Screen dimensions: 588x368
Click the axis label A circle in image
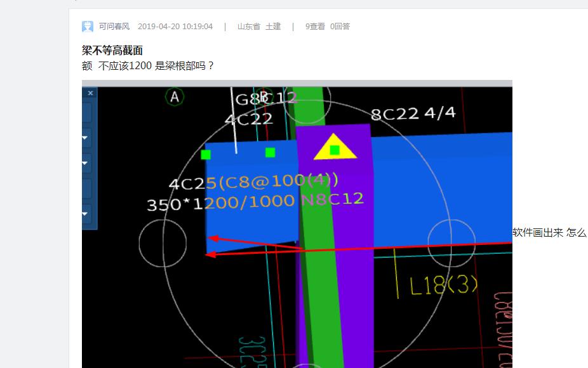click(175, 97)
